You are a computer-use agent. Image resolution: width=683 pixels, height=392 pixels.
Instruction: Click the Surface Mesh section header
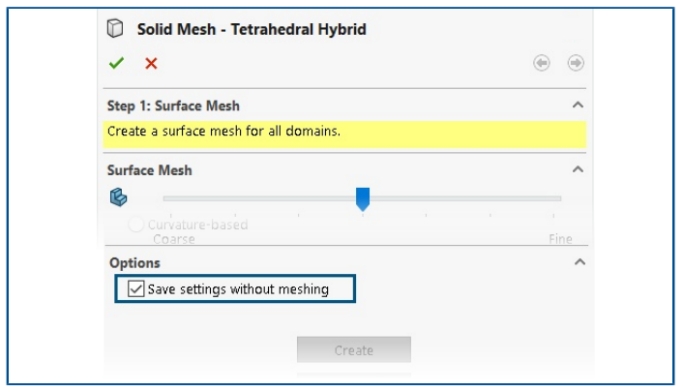coord(149,170)
